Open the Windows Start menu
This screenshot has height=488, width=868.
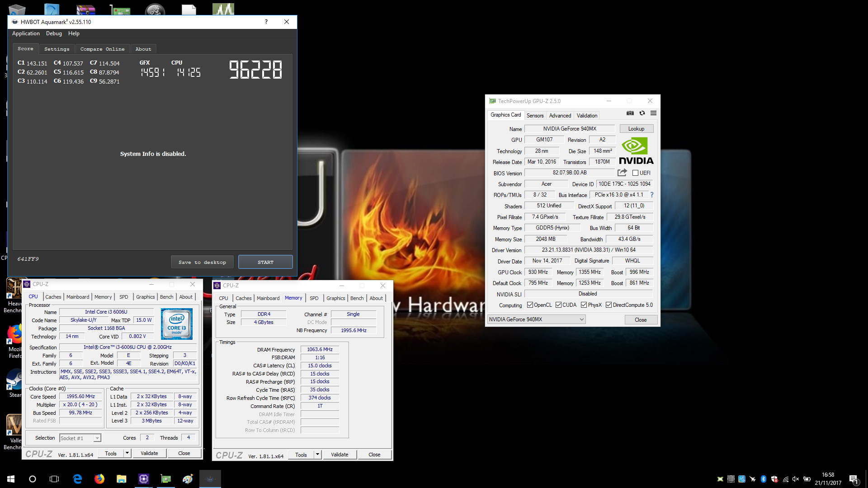coord(11,479)
